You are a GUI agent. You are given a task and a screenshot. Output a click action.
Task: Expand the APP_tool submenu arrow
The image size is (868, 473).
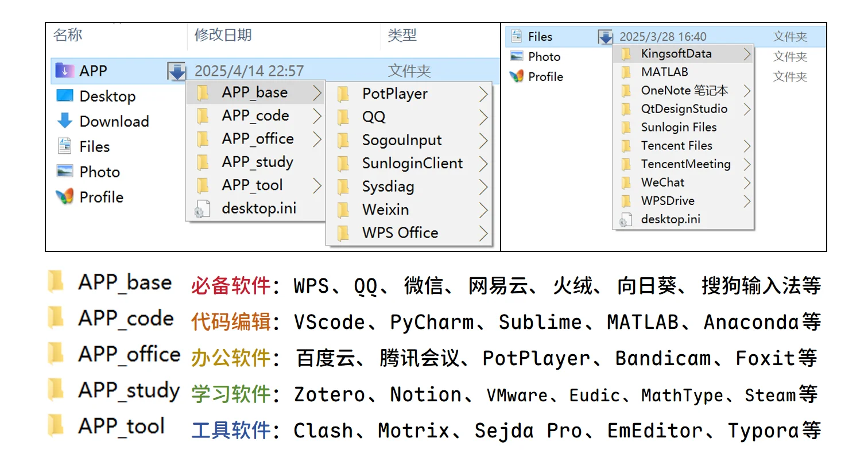317,185
